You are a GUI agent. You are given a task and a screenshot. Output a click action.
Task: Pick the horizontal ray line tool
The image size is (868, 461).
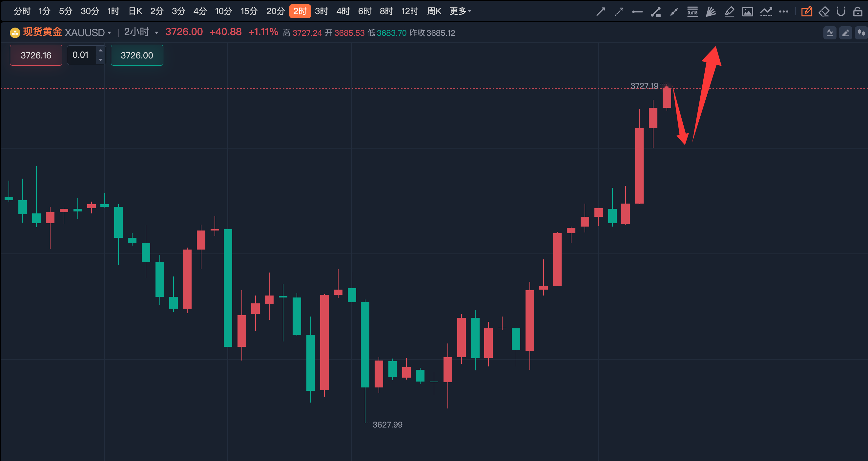pyautogui.click(x=637, y=12)
